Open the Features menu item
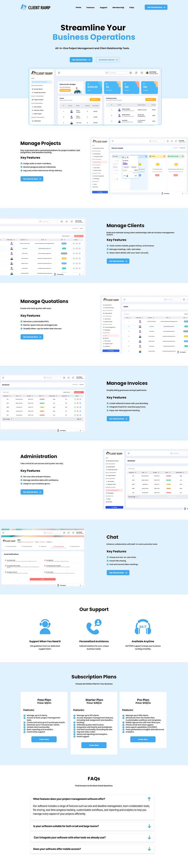Image resolution: width=188 pixels, height=868 pixels. [x=90, y=7]
